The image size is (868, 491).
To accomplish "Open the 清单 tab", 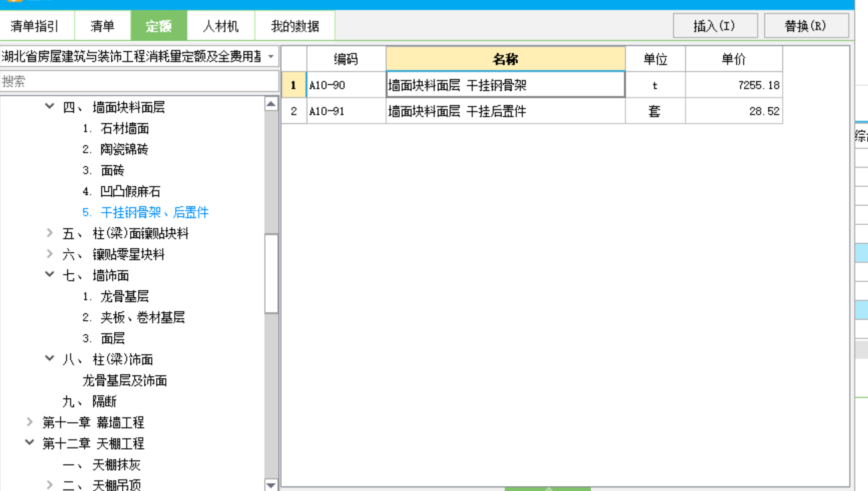I will tap(102, 27).
